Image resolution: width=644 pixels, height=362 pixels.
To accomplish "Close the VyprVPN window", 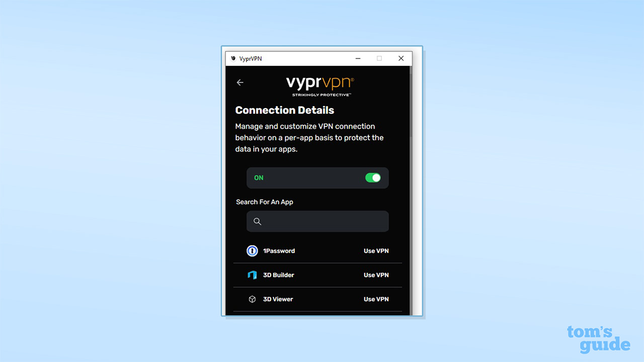I will tap(401, 58).
